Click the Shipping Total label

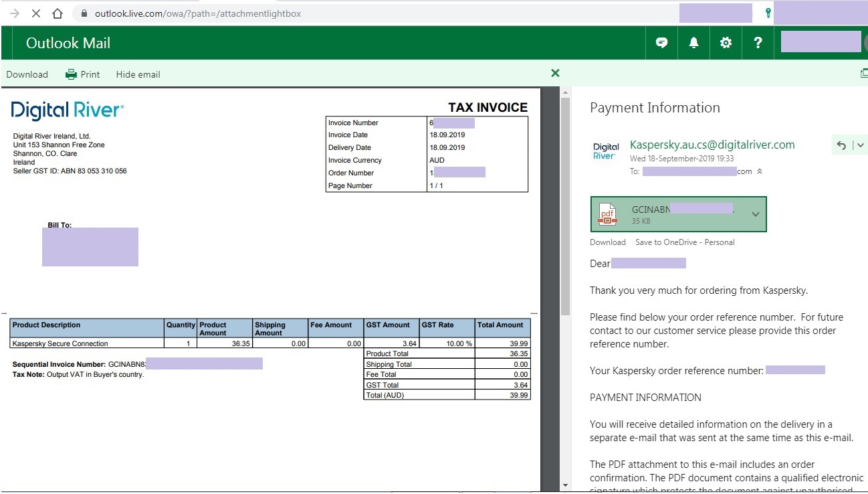click(x=389, y=364)
